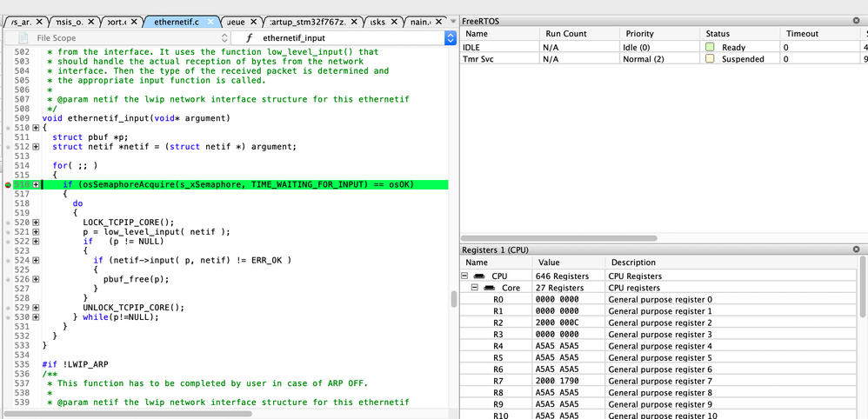
Task: Click the Registers panel vertical scrollbar
Action: coord(865,286)
